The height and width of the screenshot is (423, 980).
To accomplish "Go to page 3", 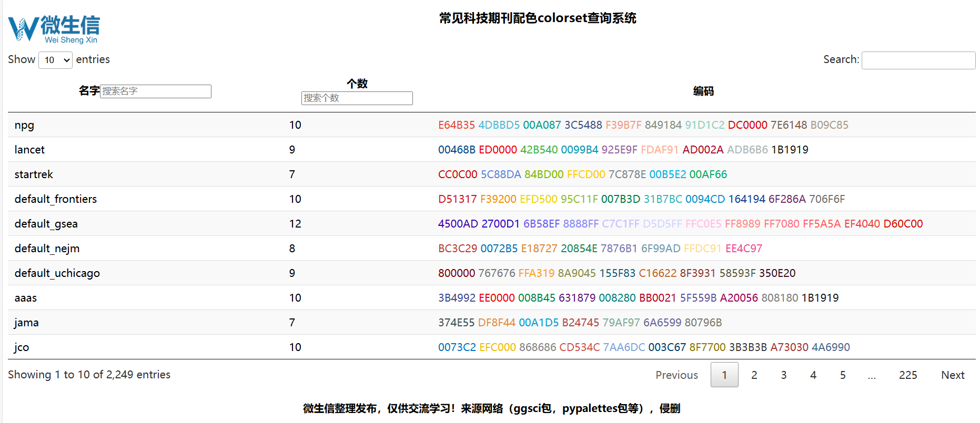I will (784, 375).
